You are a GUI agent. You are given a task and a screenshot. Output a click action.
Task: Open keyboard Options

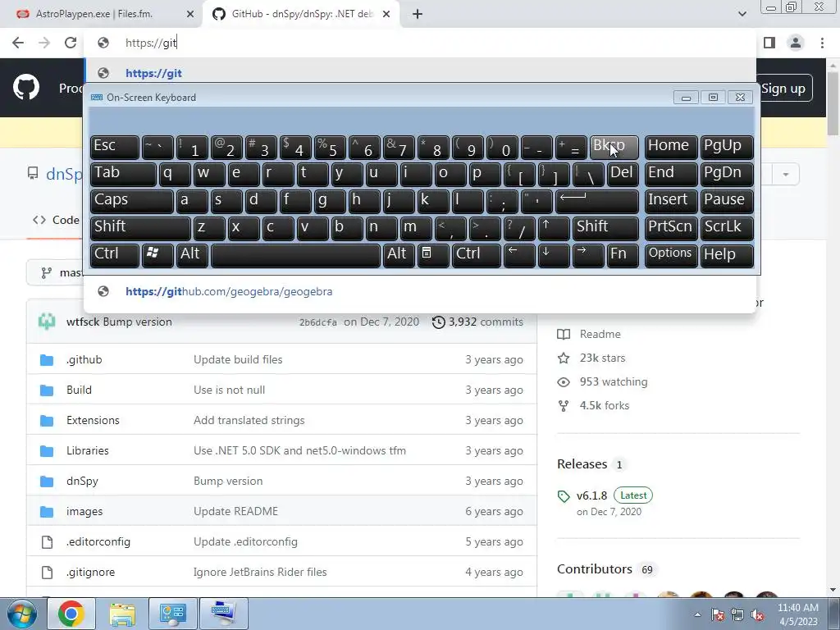coord(671,255)
